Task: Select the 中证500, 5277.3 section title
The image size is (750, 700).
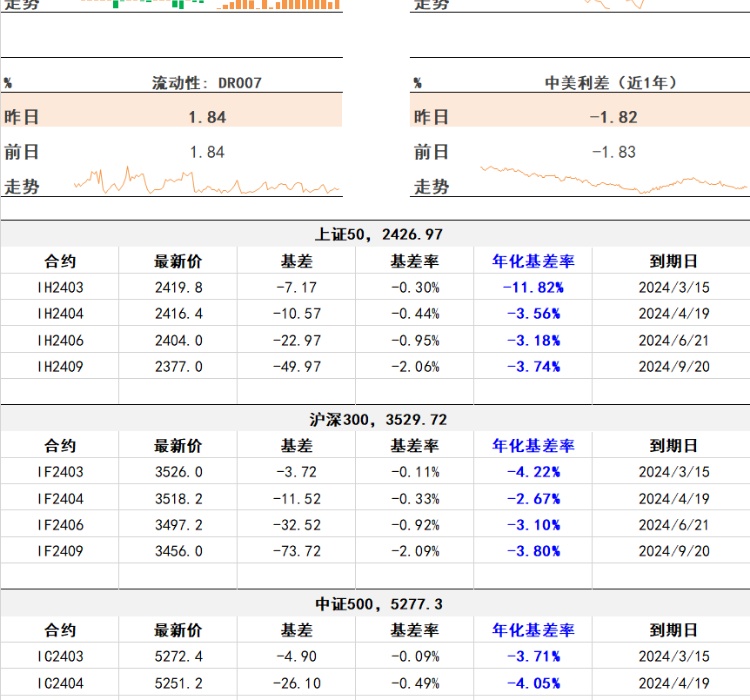Action: [379, 604]
